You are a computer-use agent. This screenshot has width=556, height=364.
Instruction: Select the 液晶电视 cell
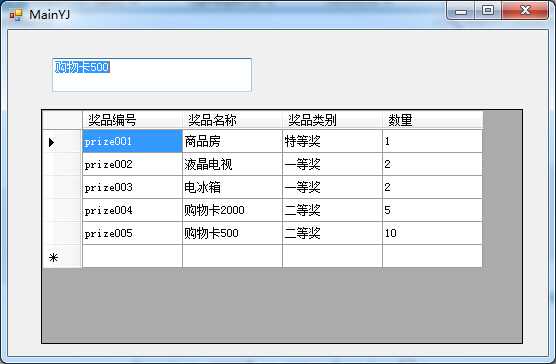pos(232,164)
